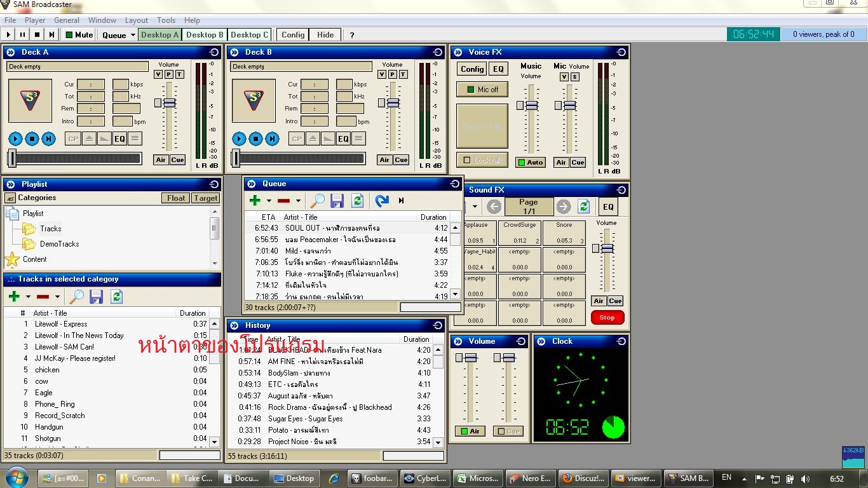868x488 pixels.
Task: Click the floppy disk save icon in Queue
Action: point(337,201)
